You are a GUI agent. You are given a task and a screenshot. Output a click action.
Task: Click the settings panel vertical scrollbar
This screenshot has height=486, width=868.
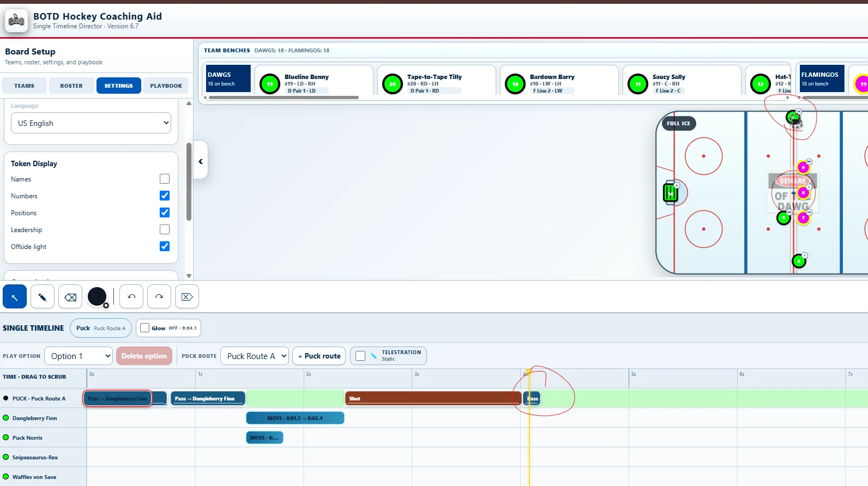(x=189, y=181)
